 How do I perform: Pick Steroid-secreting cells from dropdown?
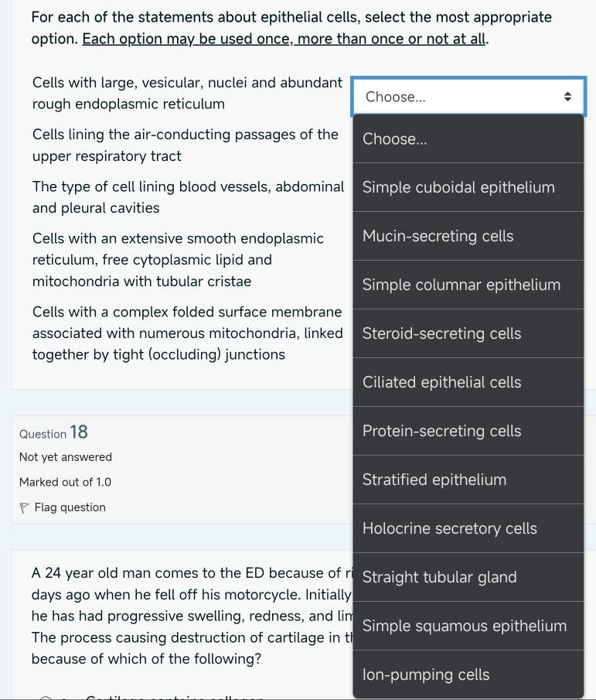tap(468, 333)
